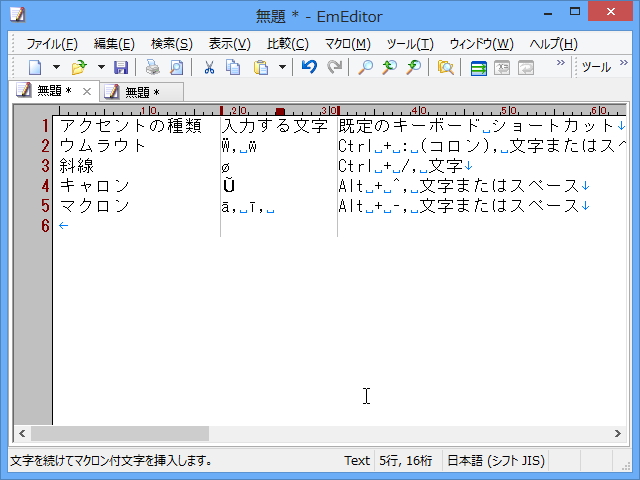The width and height of the screenshot is (640, 480).
Task: Save the document with floppy icon
Action: coord(121,67)
